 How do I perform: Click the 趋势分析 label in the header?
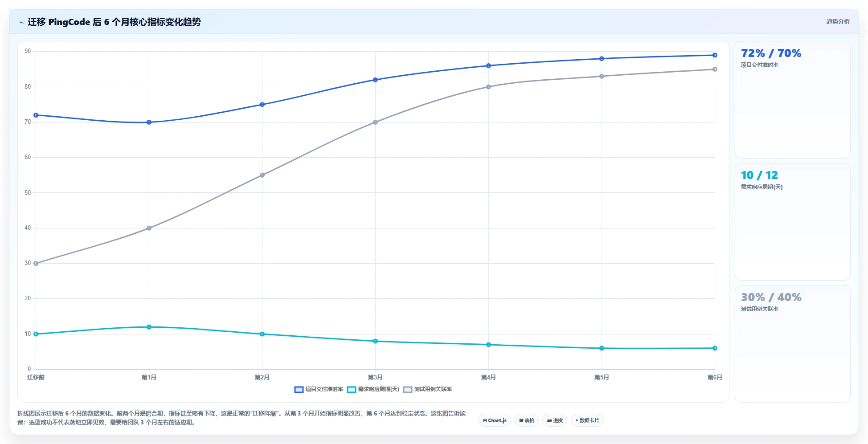click(x=838, y=21)
